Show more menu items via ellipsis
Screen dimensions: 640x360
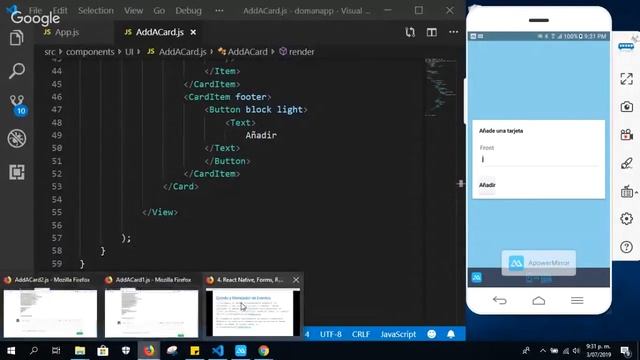tap(219, 11)
